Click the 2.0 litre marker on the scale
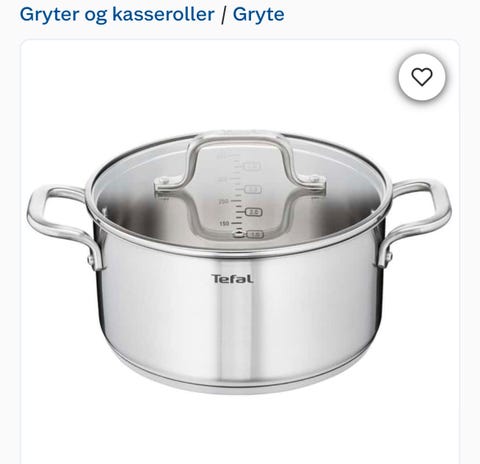The width and height of the screenshot is (480, 464). click(x=254, y=212)
